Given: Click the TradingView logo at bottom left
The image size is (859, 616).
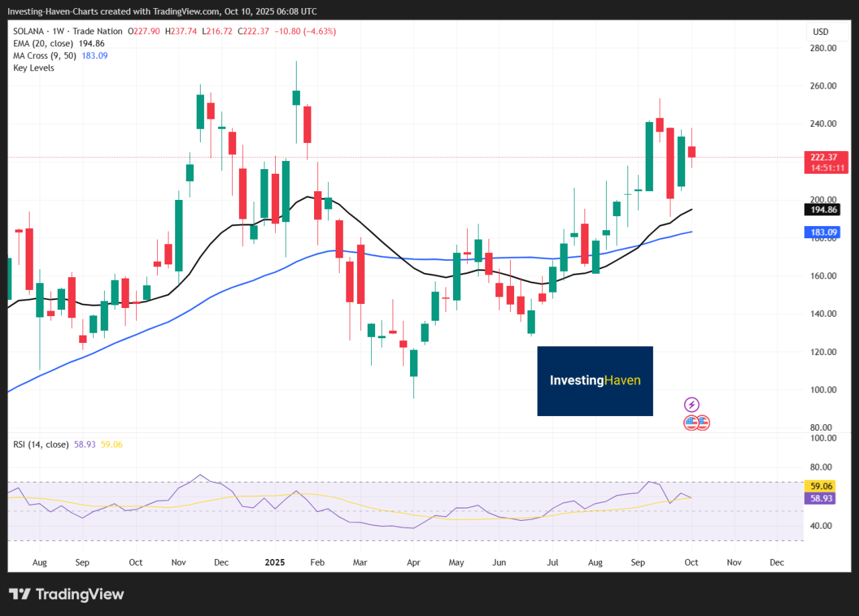Looking at the screenshot, I should pyautogui.click(x=19, y=594).
